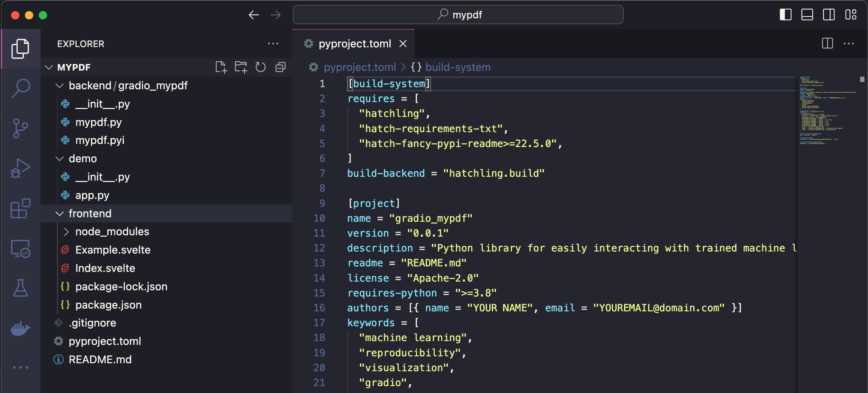Open Run and Debug view
The image size is (868, 393).
(20, 168)
